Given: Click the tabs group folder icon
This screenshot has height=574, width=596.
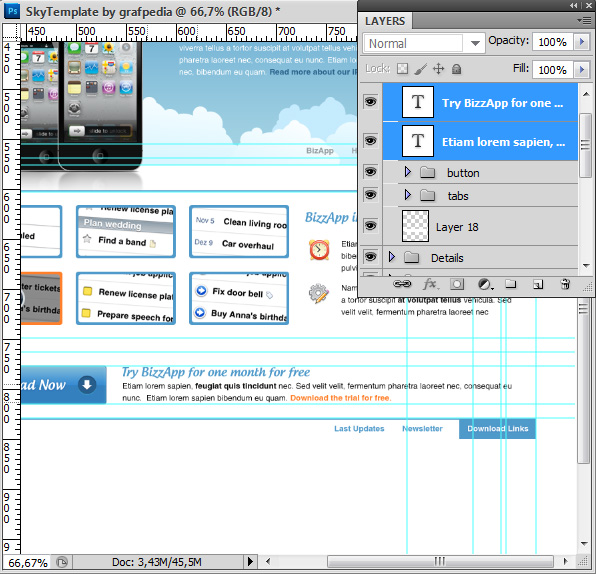Looking at the screenshot, I should tap(428, 196).
